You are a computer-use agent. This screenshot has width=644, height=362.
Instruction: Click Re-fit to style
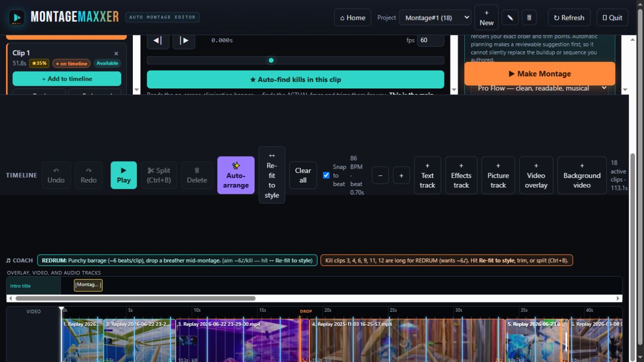(272, 175)
